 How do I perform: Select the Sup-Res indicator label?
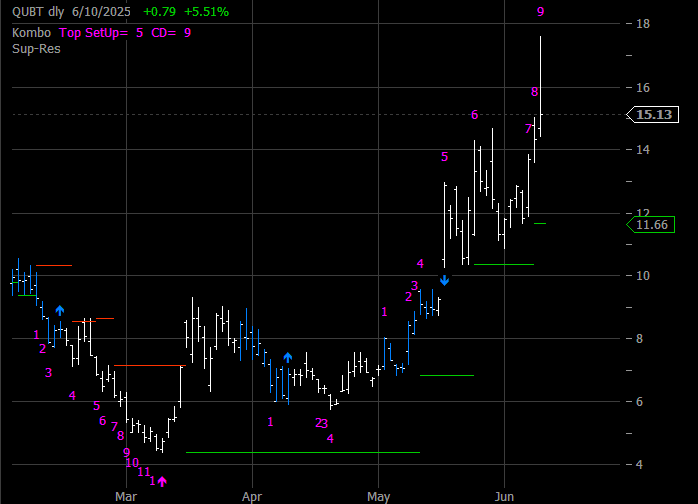[36, 49]
